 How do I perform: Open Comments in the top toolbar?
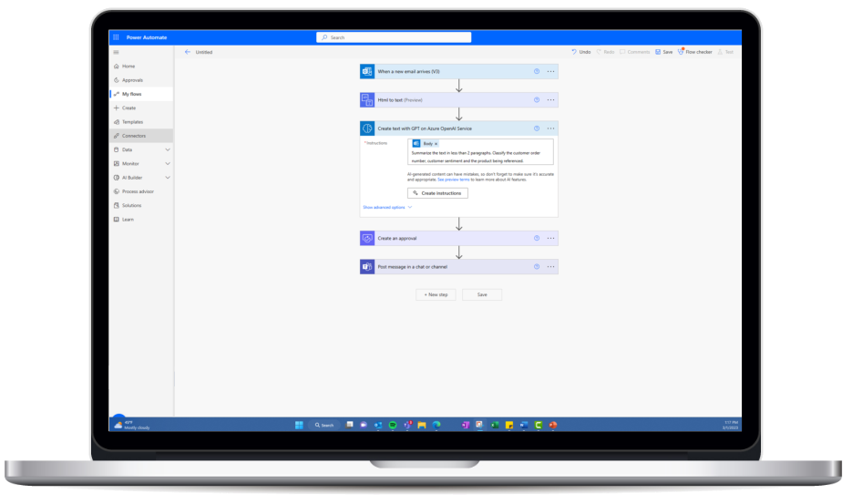634,52
